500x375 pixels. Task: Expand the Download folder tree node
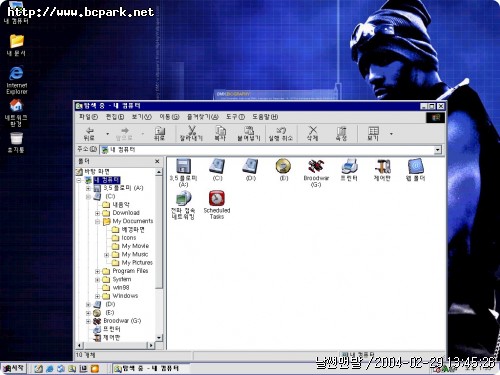click(x=97, y=213)
